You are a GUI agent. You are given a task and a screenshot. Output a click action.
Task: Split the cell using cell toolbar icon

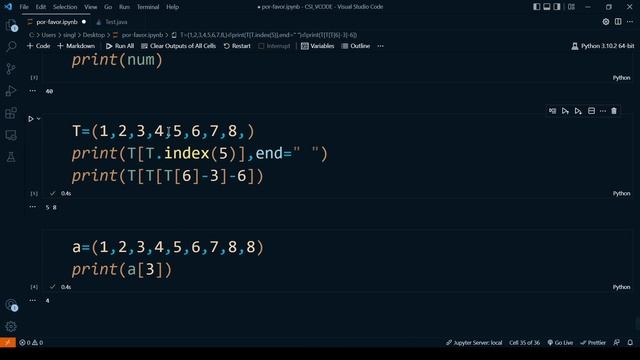click(591, 111)
